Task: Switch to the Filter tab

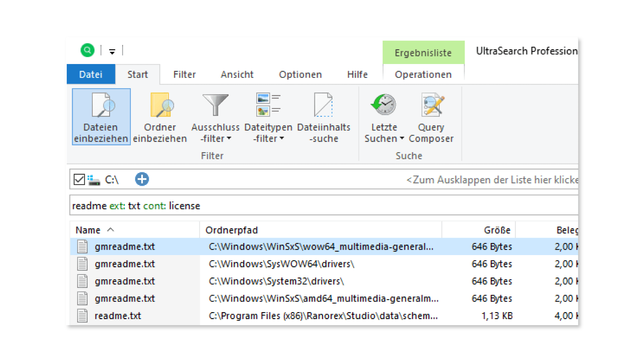Action: click(x=184, y=74)
